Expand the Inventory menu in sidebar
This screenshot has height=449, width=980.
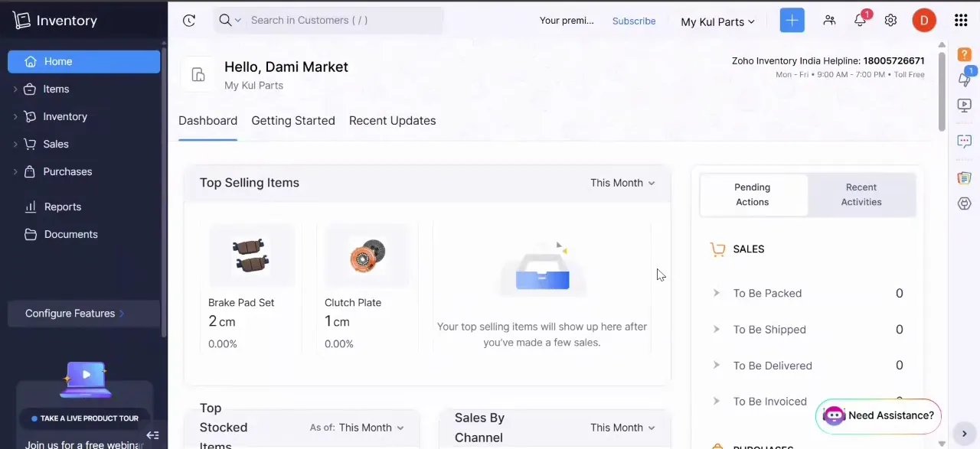(x=15, y=116)
